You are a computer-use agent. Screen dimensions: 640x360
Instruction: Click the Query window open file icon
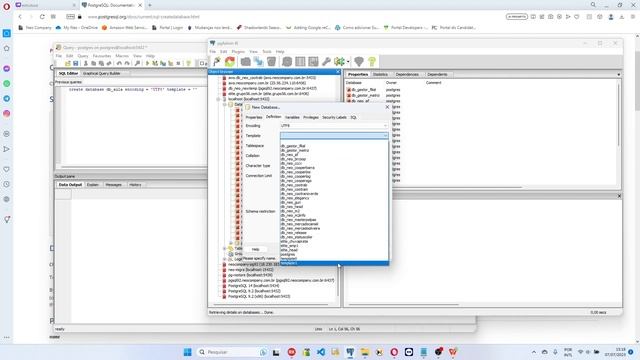pyautogui.click(x=68, y=63)
